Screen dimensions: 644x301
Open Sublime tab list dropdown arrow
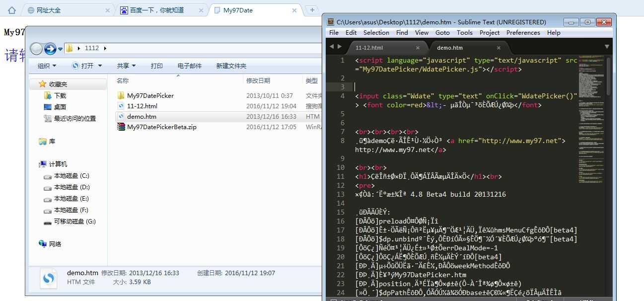point(607,47)
